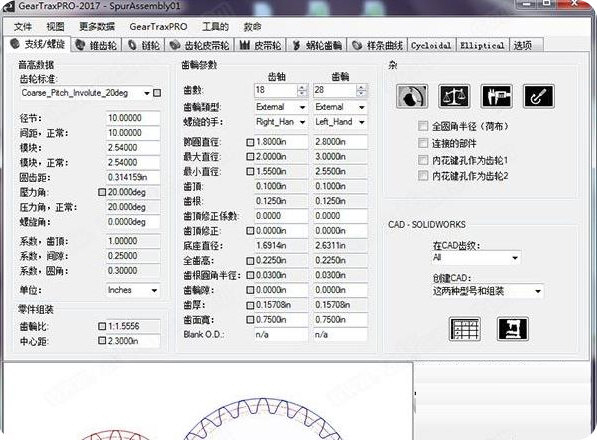Switch to the Cycloidal tab
Viewport: 597px width, 440px height.
pos(431,46)
